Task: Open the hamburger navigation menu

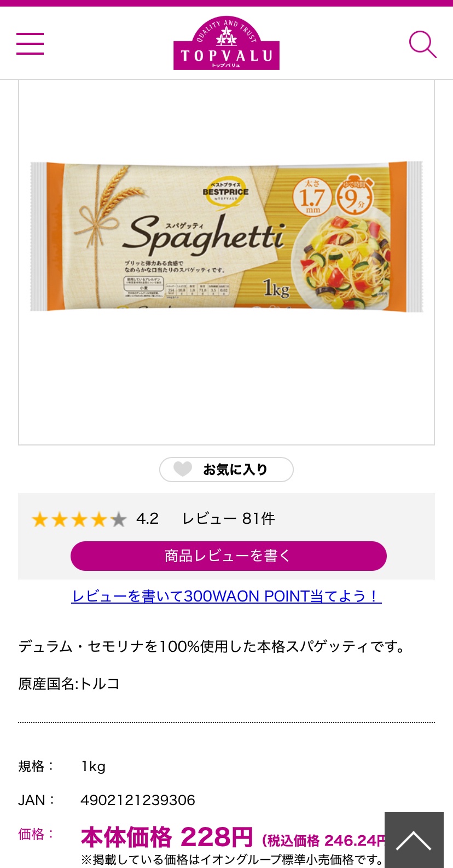Action: (x=30, y=43)
